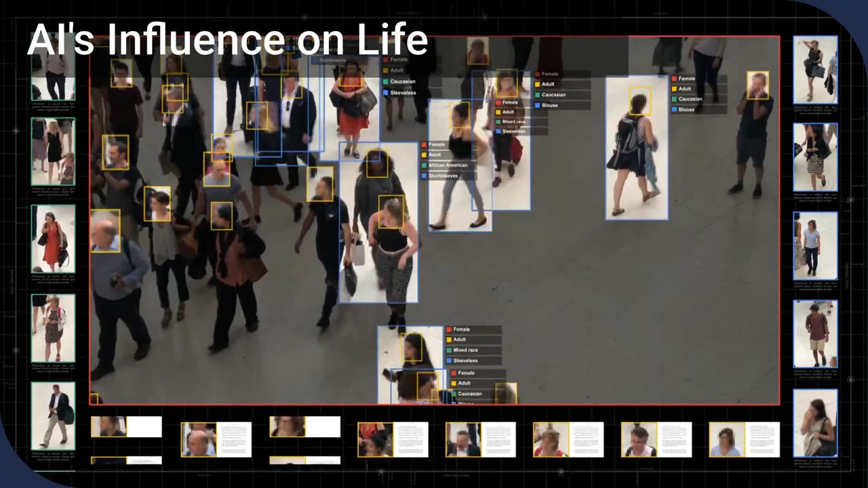Open the left thumbnail of woman in black dress
This screenshot has height=488, width=868.
click(53, 151)
